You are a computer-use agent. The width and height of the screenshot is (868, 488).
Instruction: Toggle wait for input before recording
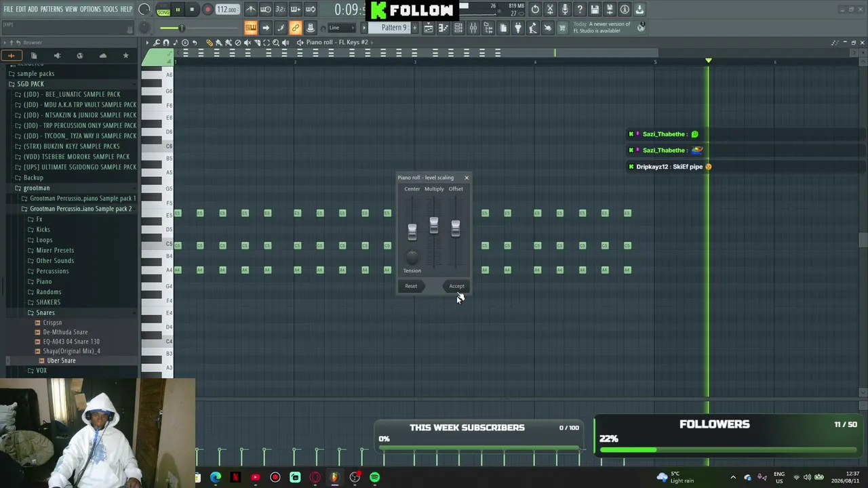click(266, 9)
